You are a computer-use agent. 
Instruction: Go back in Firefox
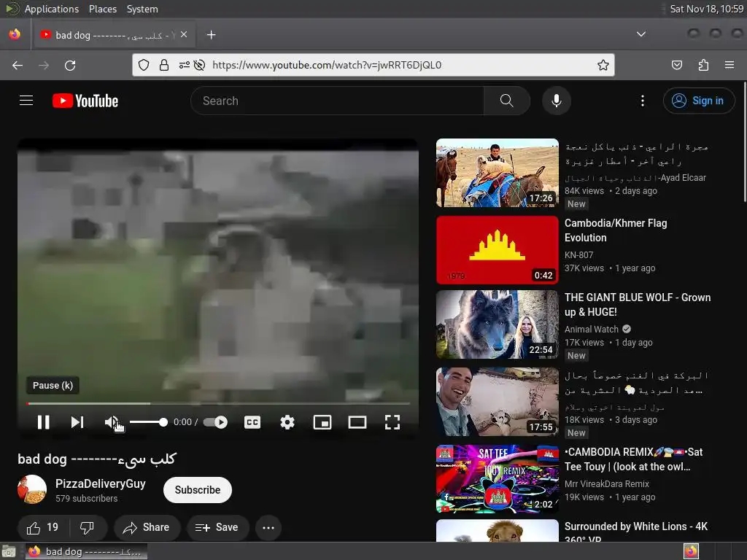pos(18,65)
